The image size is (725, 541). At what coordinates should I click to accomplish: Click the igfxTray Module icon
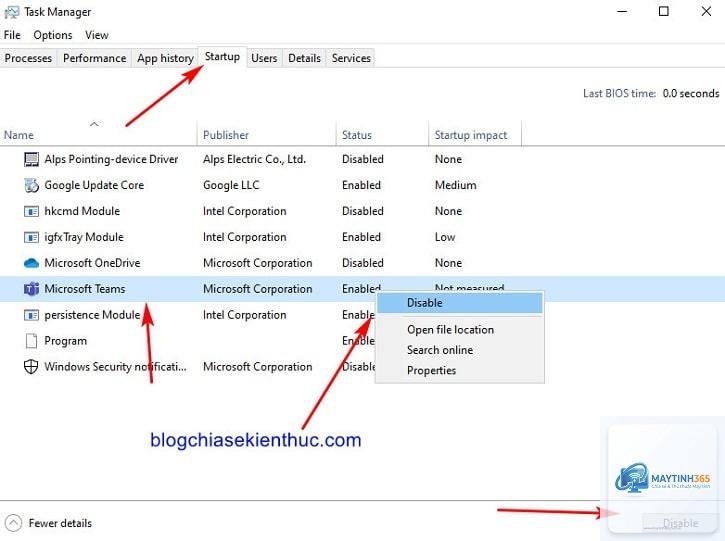(31, 237)
